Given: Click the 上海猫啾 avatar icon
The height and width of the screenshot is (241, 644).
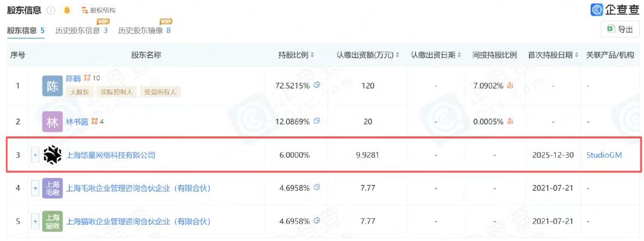Looking at the screenshot, I should pos(52,222).
